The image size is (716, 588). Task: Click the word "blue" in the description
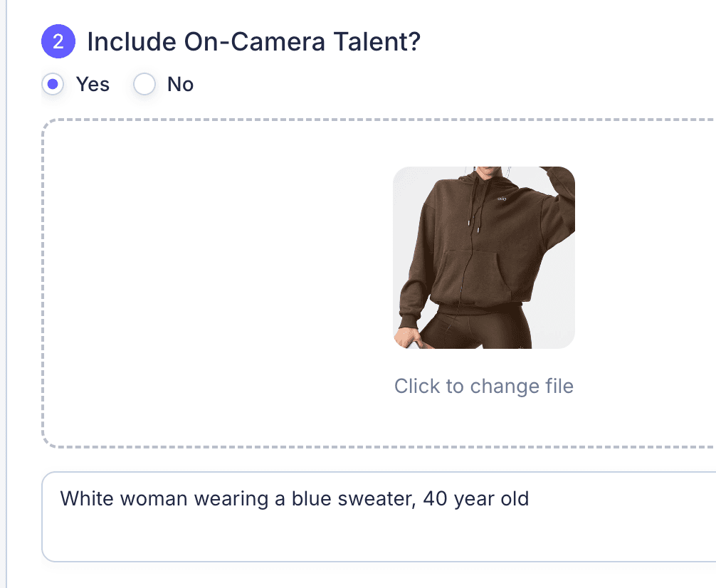point(314,498)
